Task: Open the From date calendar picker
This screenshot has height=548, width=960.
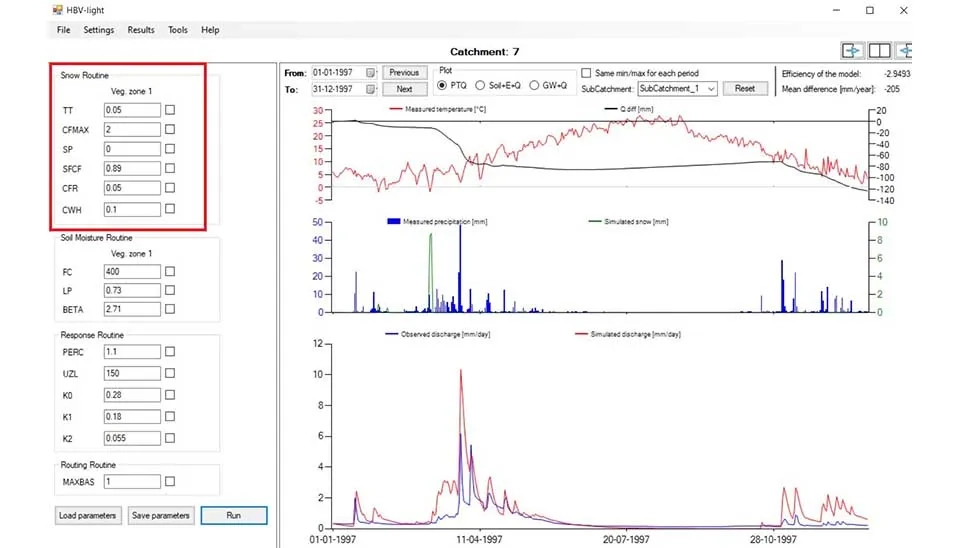Action: tap(370, 73)
